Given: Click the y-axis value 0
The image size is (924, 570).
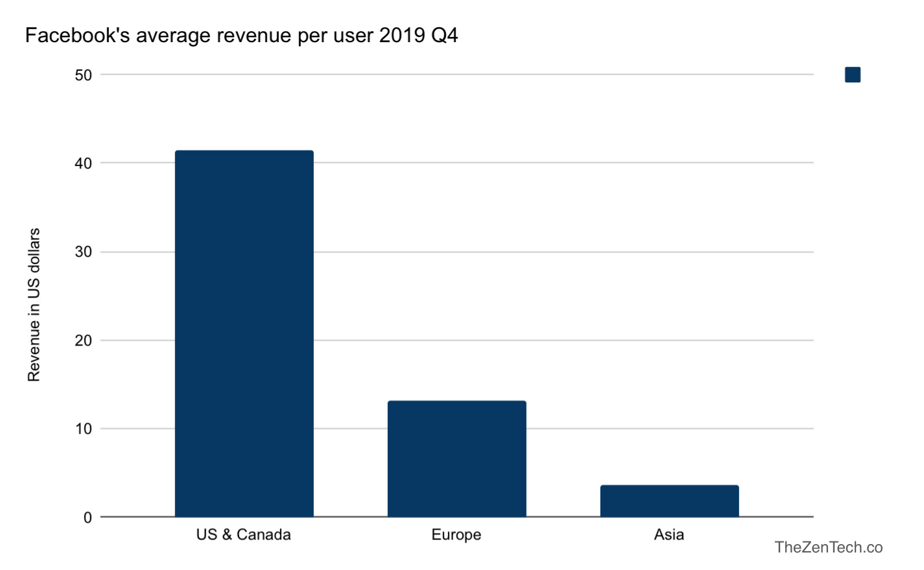Looking at the screenshot, I should (x=88, y=517).
